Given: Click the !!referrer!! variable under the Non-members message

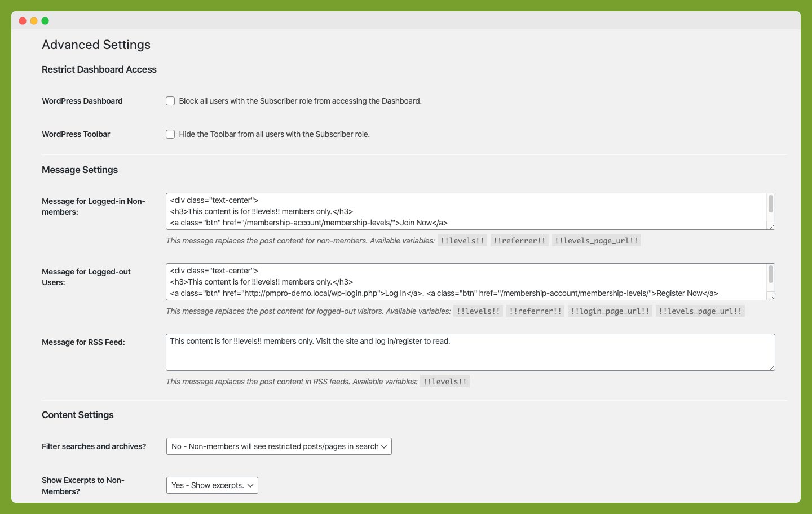Looking at the screenshot, I should point(519,241).
